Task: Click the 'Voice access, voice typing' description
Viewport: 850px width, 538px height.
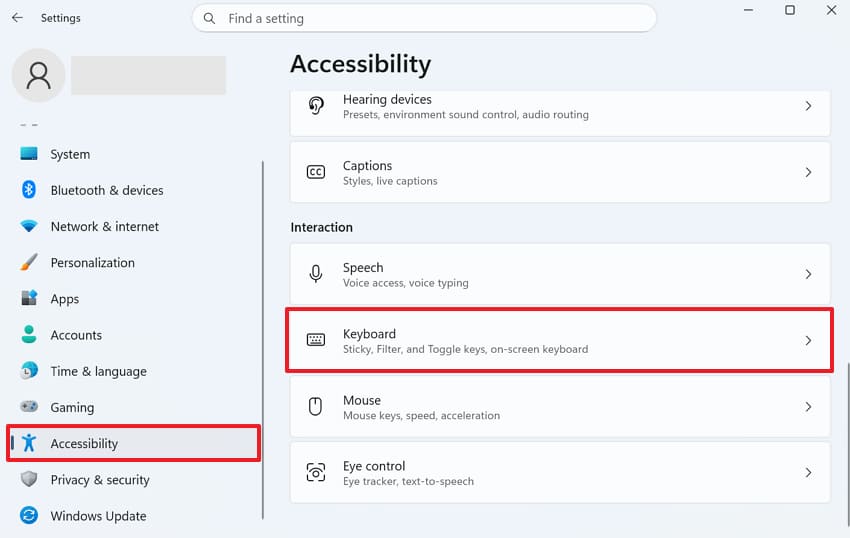Action: [x=405, y=283]
